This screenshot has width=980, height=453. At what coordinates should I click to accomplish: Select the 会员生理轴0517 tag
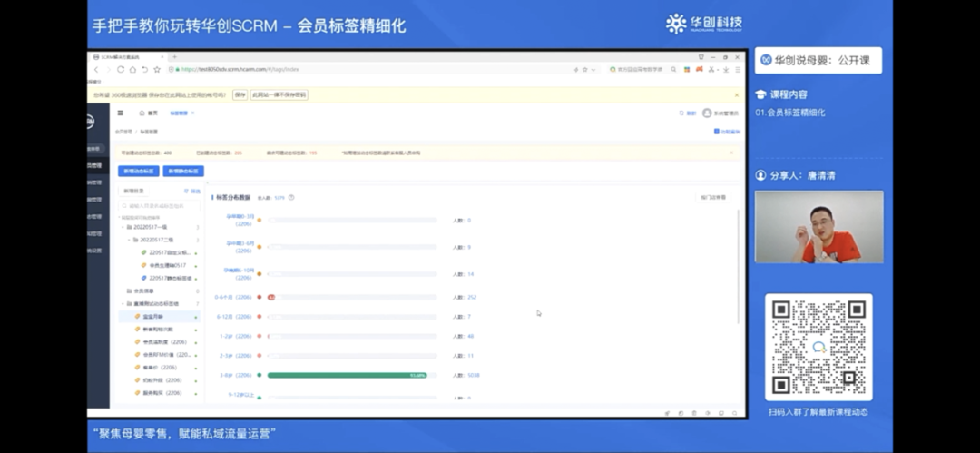pyautogui.click(x=164, y=265)
